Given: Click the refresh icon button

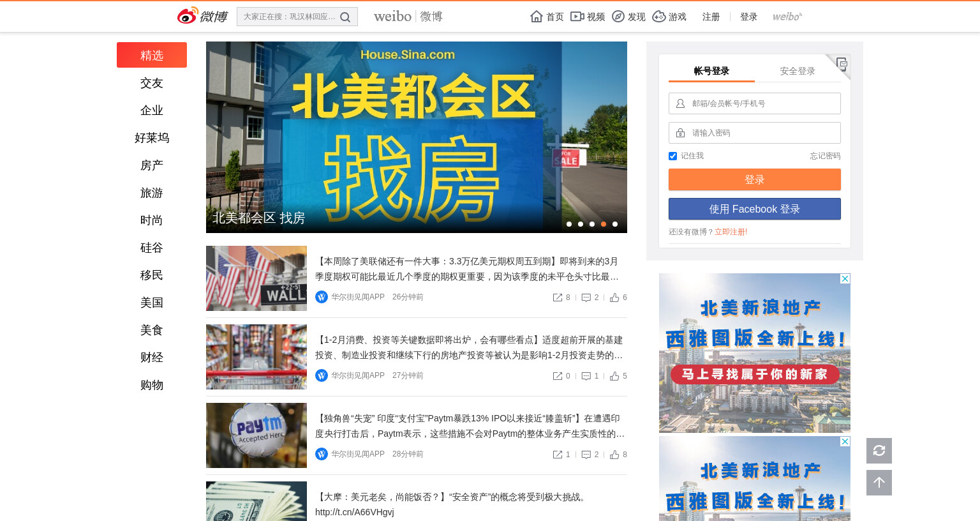Looking at the screenshot, I should point(879,451).
